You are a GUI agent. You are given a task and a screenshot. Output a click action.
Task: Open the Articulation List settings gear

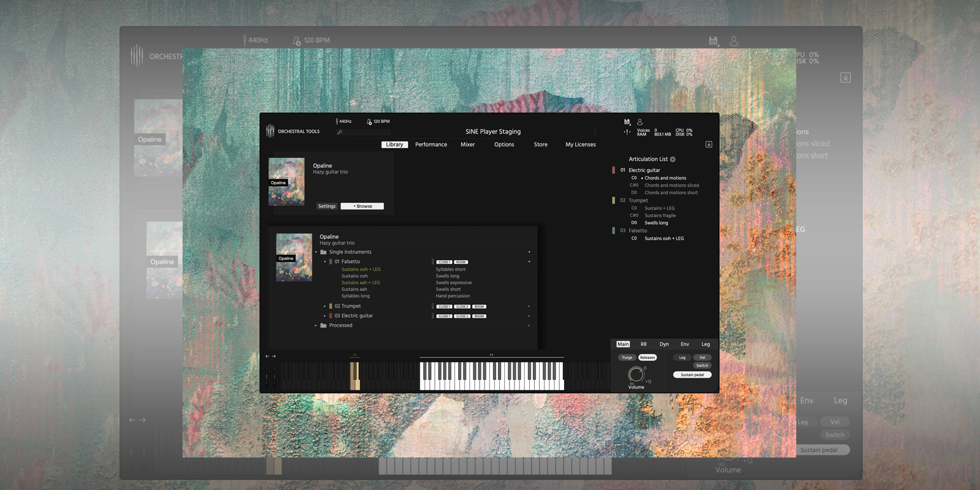(673, 159)
